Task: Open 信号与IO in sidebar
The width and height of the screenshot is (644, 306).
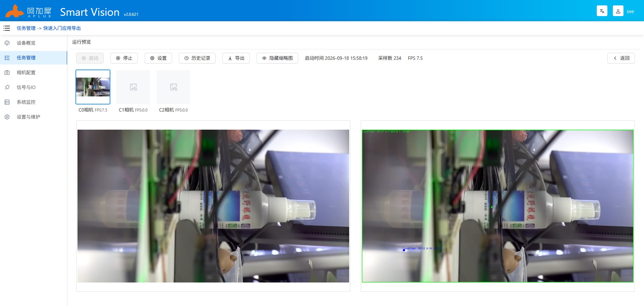Action: [x=34, y=87]
